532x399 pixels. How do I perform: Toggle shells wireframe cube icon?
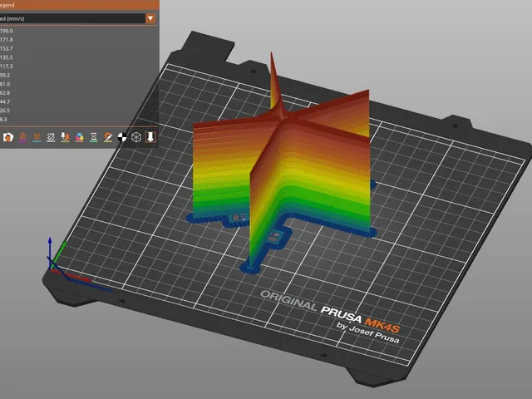click(136, 137)
